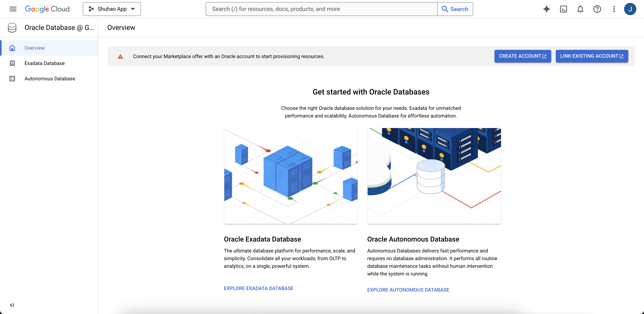Select the Exadata Database sidebar icon
The height and width of the screenshot is (314, 644).
coord(12,63)
